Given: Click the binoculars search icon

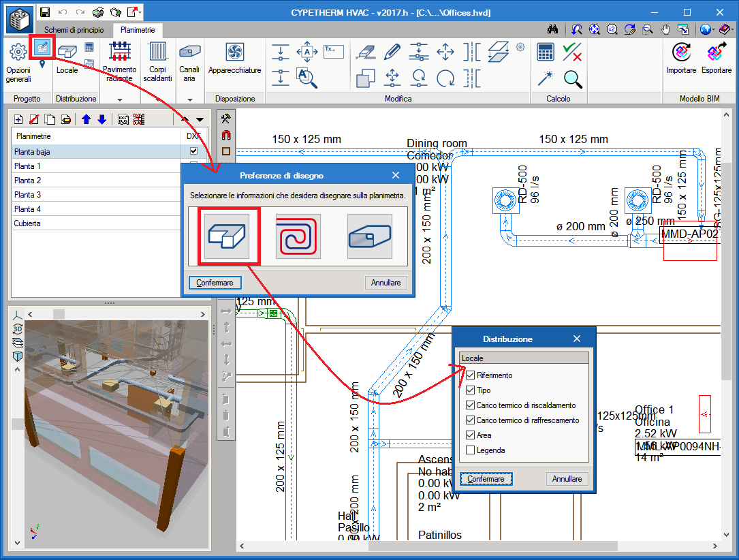Looking at the screenshot, I should point(553,30).
